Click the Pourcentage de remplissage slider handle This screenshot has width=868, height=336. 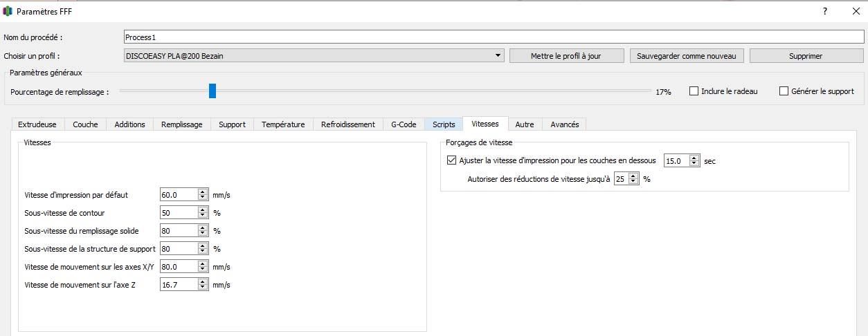[x=213, y=91]
